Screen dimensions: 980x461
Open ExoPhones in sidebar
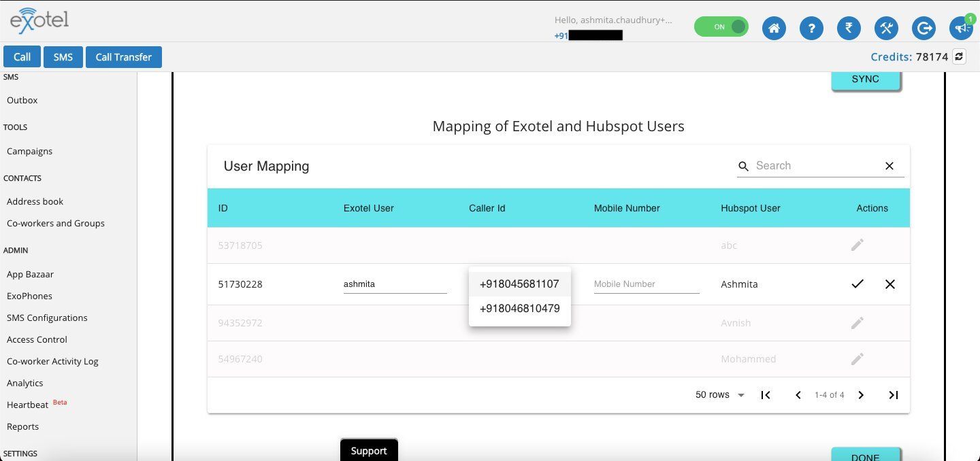pos(29,296)
